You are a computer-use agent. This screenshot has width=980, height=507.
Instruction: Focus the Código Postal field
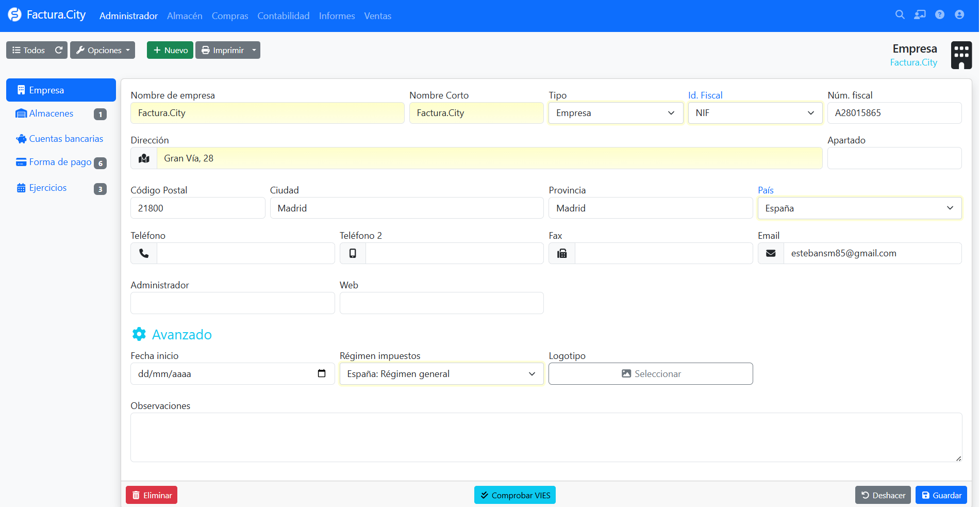tap(198, 208)
